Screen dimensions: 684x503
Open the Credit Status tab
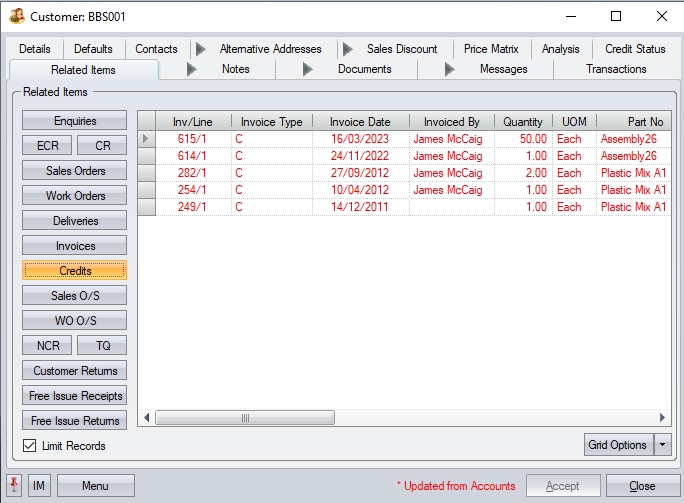pos(635,49)
